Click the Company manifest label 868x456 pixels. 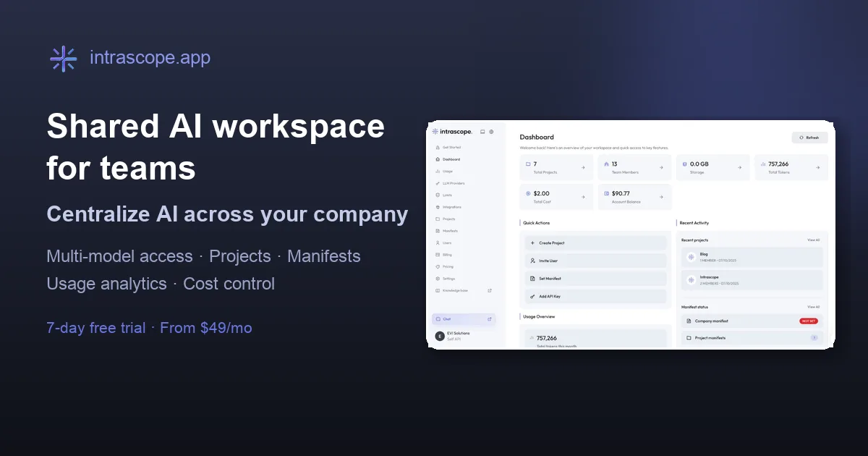(712, 321)
